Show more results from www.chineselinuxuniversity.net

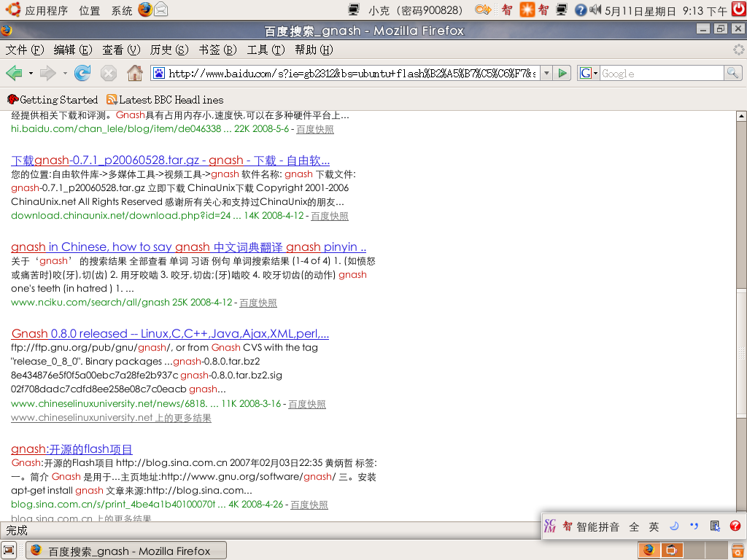point(111,418)
